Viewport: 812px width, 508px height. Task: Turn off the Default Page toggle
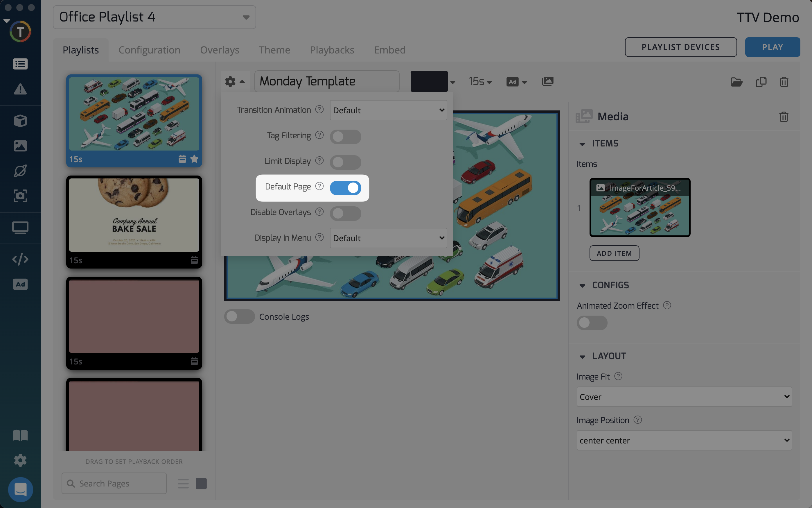pyautogui.click(x=345, y=188)
